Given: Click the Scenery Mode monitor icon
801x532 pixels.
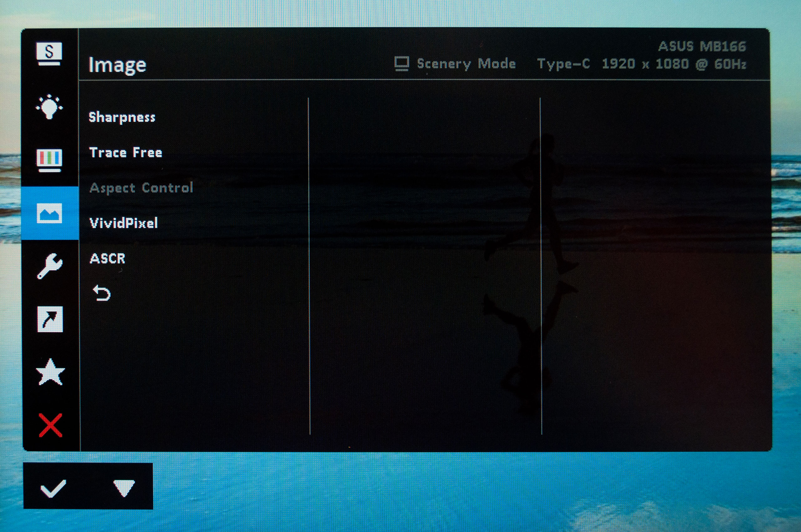Looking at the screenshot, I should (402, 63).
